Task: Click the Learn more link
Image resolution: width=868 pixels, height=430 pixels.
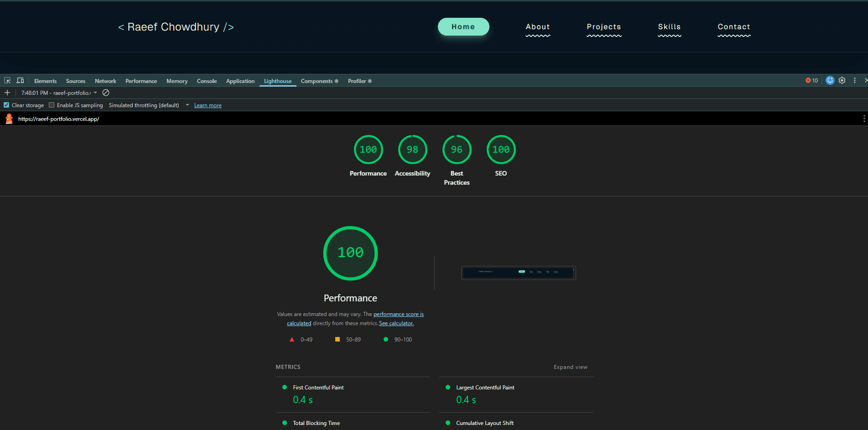Action: pyautogui.click(x=208, y=105)
